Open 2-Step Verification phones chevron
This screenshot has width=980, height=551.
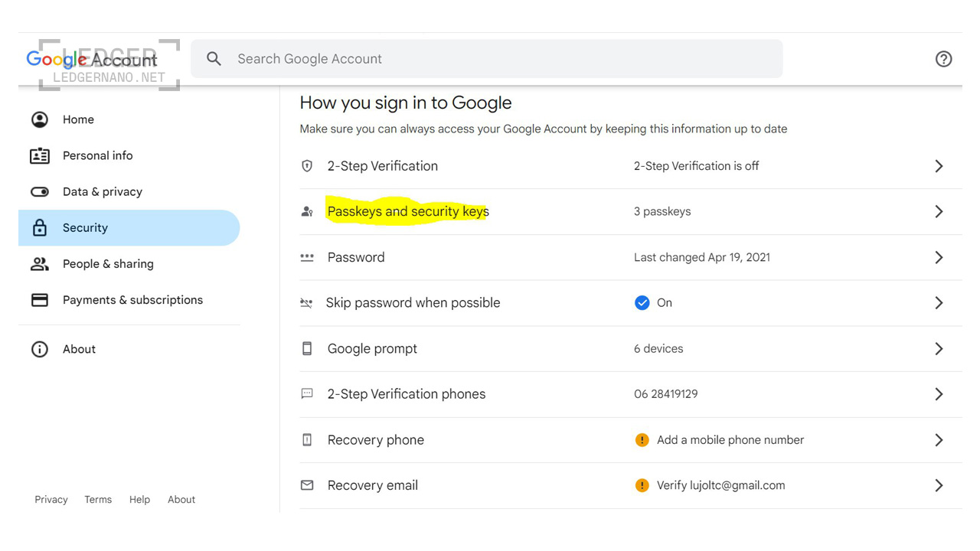(x=939, y=394)
